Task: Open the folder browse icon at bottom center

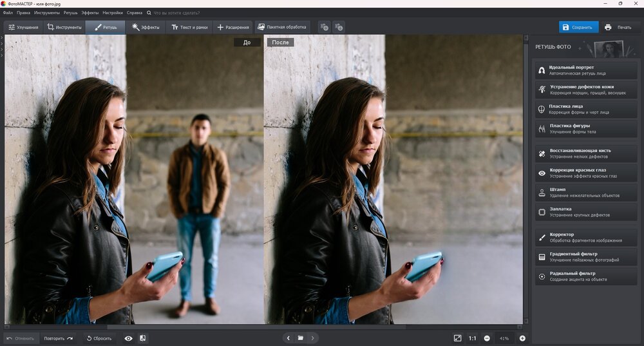Action: pos(300,338)
